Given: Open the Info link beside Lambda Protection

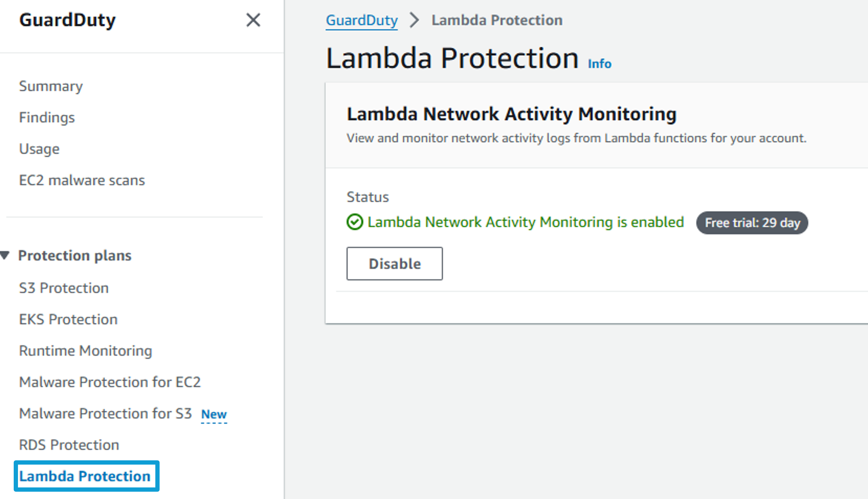Looking at the screenshot, I should 600,64.
